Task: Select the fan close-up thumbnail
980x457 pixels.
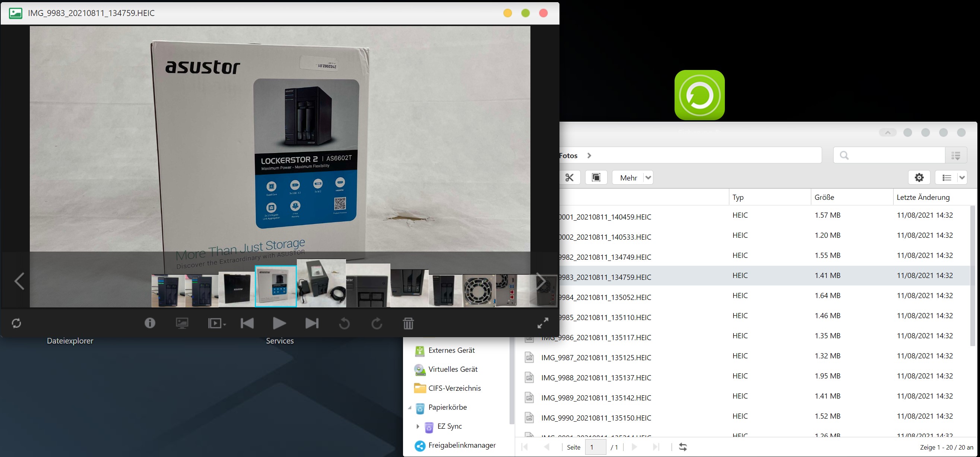Action: (479, 291)
